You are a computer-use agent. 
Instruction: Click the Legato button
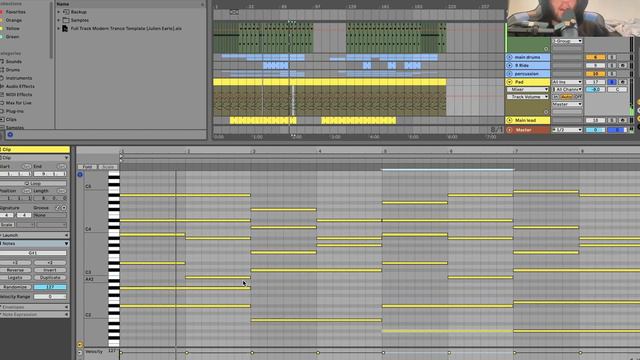[x=16, y=278]
